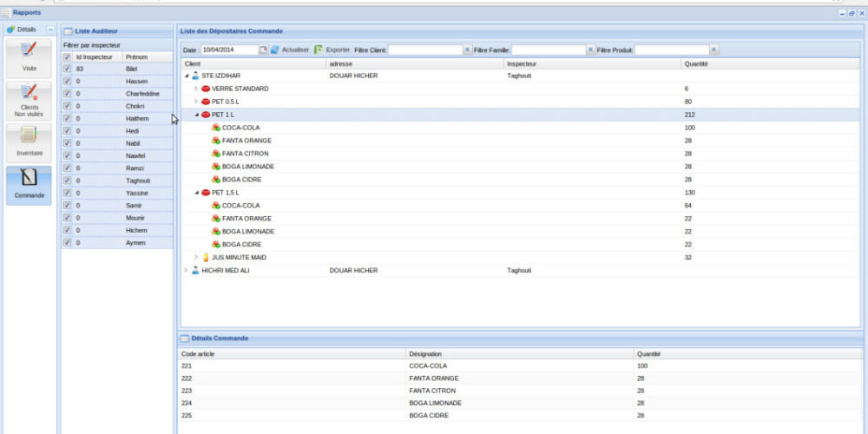Open the Visite report

pos(29,56)
